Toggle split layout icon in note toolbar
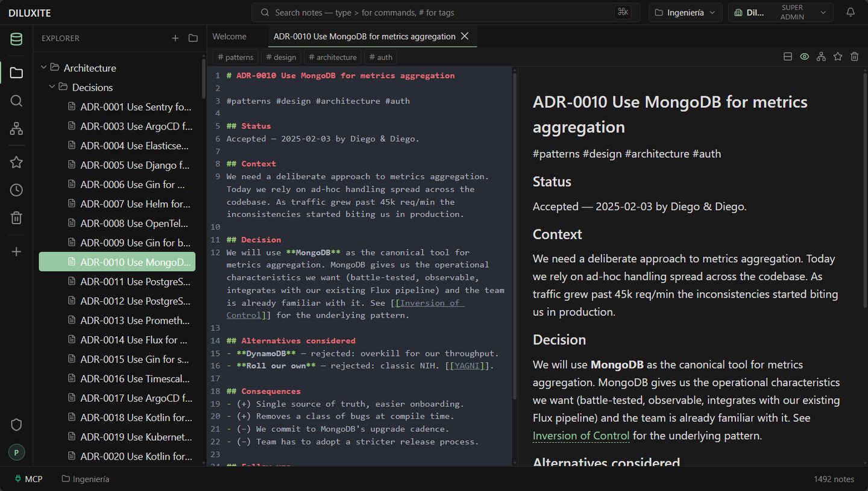 point(787,57)
